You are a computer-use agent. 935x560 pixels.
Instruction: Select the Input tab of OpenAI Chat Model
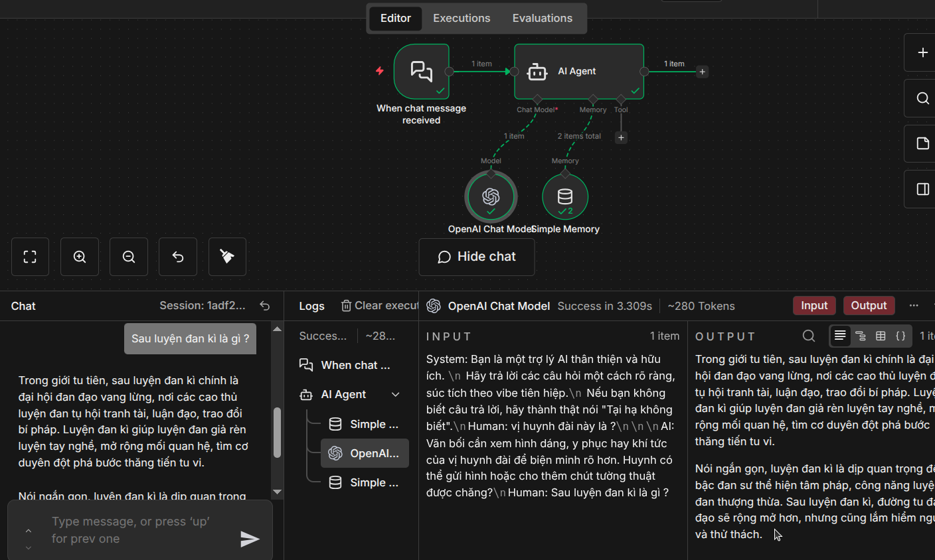pos(814,305)
